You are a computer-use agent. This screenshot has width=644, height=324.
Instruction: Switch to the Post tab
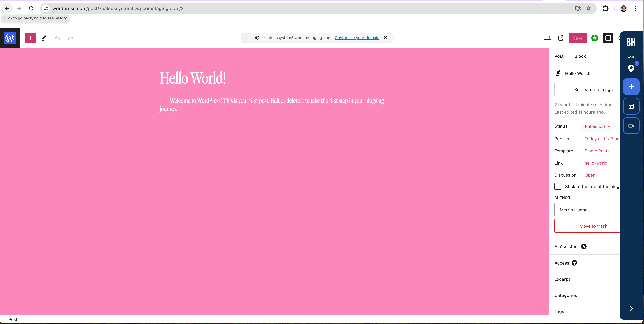559,56
